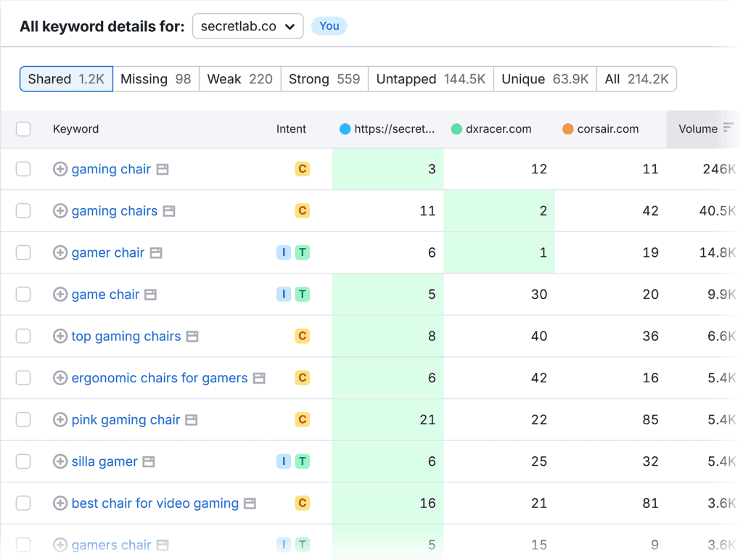
Task: Click the plus icon next to "gaming chair"
Action: pos(61,168)
